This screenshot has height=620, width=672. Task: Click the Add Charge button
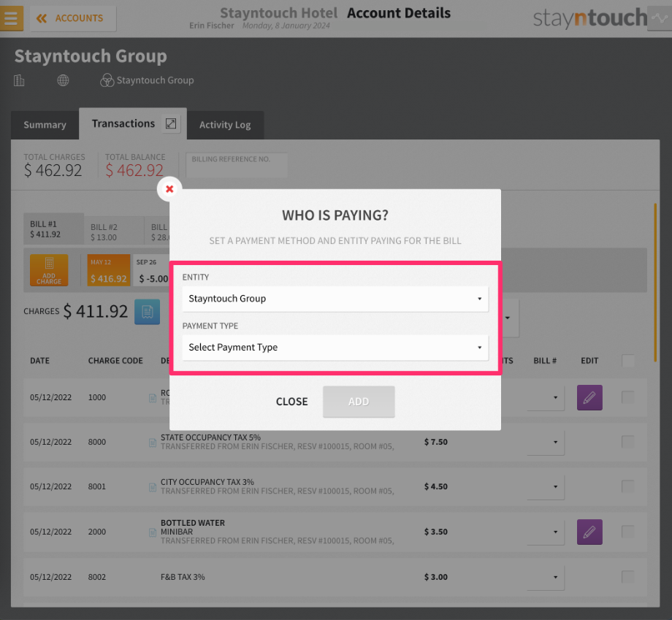(49, 270)
